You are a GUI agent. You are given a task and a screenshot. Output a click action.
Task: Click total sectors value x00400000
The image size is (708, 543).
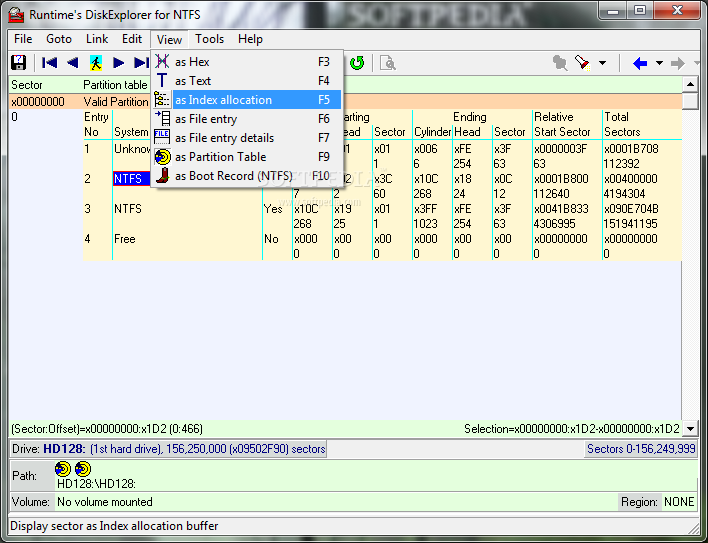click(631, 179)
